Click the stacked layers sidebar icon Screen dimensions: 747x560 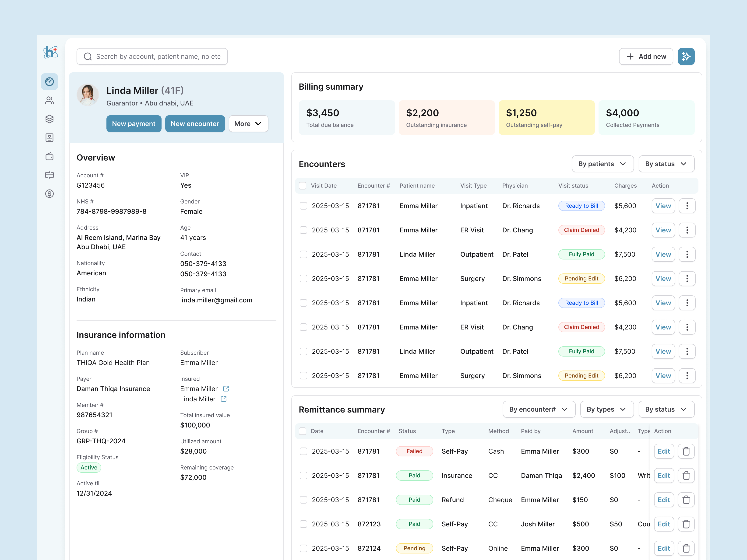(49, 119)
